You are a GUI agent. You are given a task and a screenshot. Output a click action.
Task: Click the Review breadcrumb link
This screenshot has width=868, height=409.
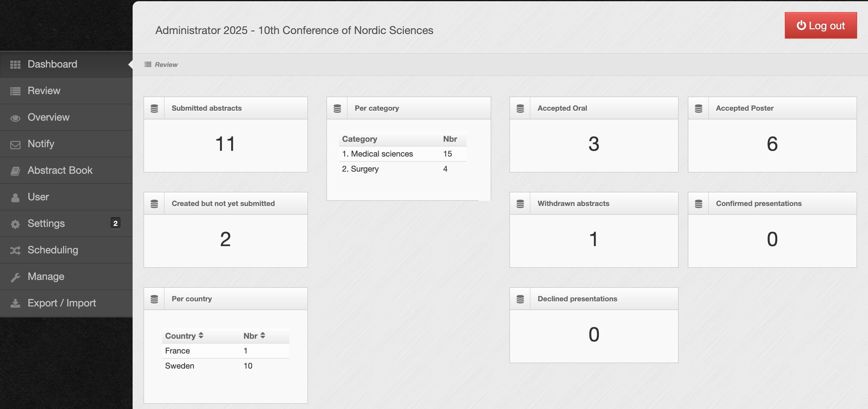[x=166, y=65]
